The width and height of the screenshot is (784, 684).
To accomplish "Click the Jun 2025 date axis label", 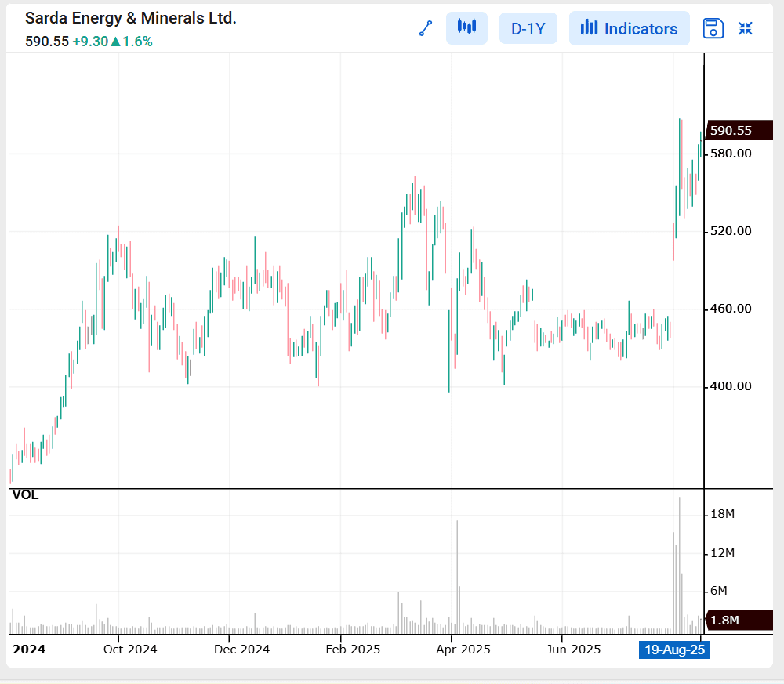I will [574, 649].
